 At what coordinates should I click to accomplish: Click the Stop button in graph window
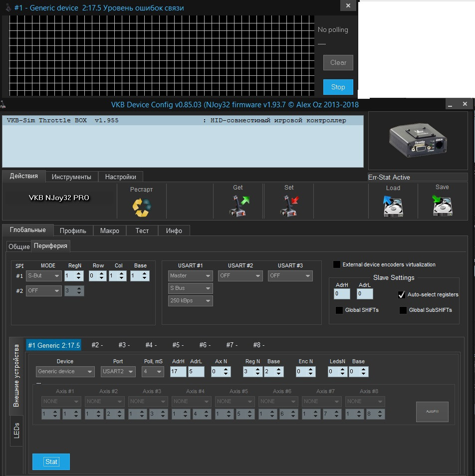[338, 87]
